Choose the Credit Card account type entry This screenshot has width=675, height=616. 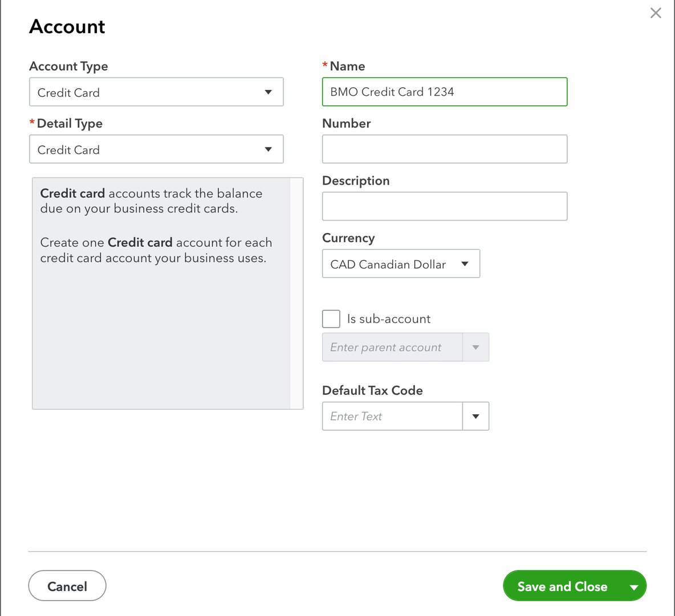(x=143, y=92)
